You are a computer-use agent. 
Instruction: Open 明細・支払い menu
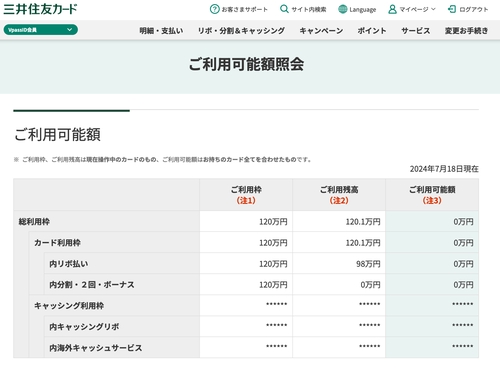click(x=161, y=31)
